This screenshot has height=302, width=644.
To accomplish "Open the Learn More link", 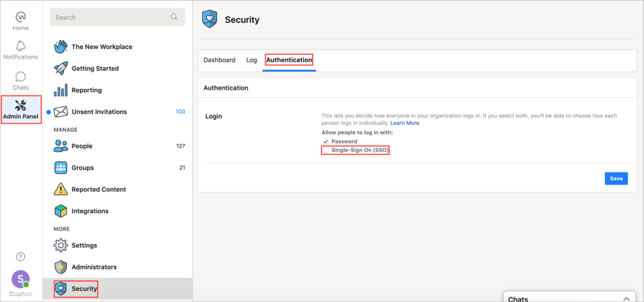I will click(404, 123).
